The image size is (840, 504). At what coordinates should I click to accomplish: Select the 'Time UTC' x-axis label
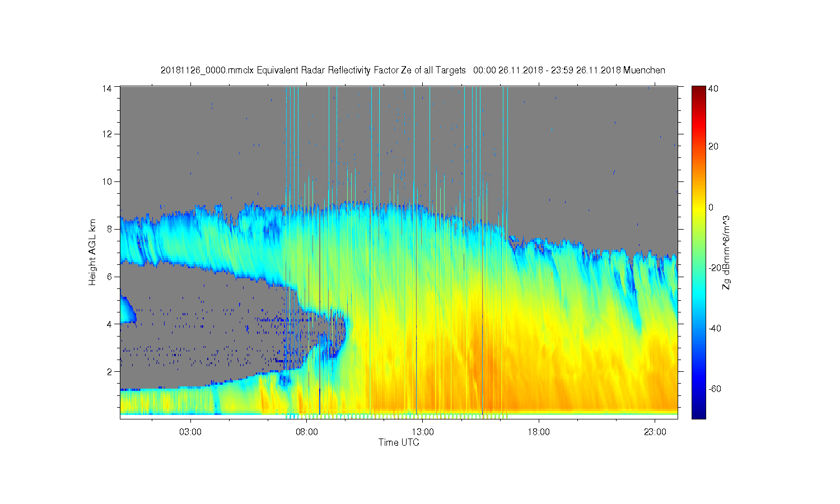[399, 442]
